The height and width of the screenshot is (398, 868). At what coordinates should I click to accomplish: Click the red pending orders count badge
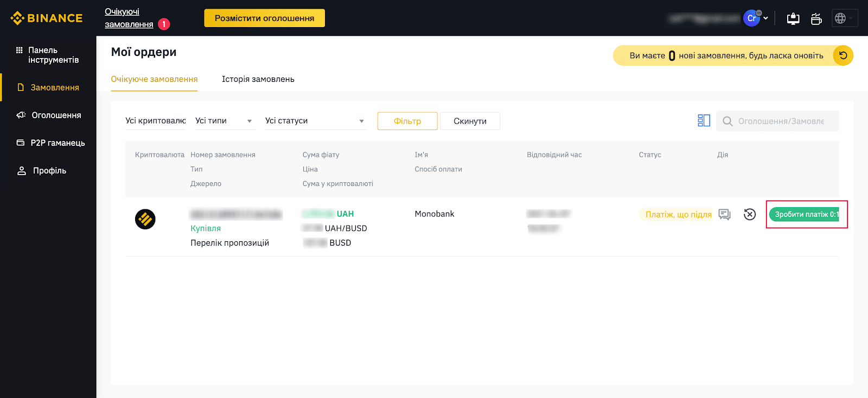[x=164, y=24]
